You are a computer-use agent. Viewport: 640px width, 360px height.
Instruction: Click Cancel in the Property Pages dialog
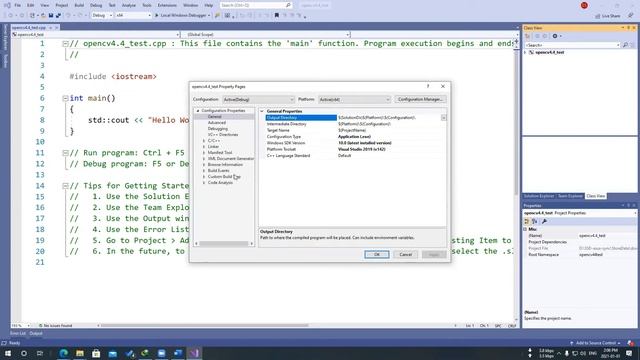click(x=406, y=254)
